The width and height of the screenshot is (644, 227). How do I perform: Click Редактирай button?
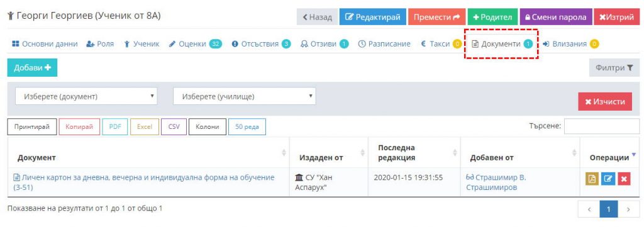pos(372,17)
